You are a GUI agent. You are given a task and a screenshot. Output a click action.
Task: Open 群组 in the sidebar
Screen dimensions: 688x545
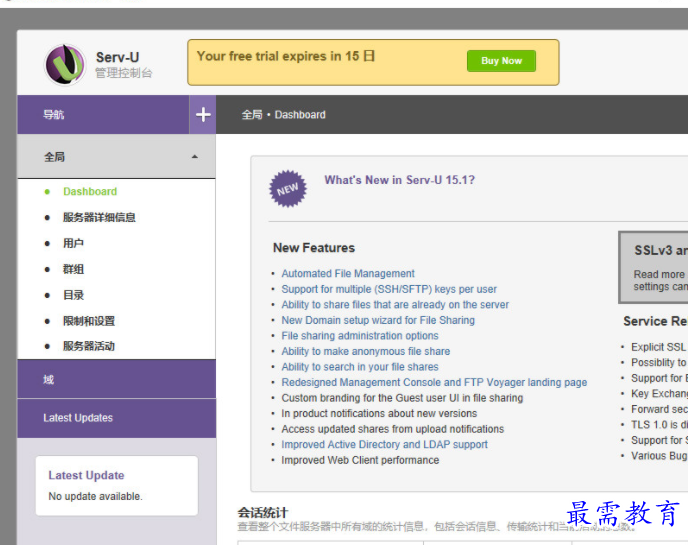pyautogui.click(x=73, y=269)
